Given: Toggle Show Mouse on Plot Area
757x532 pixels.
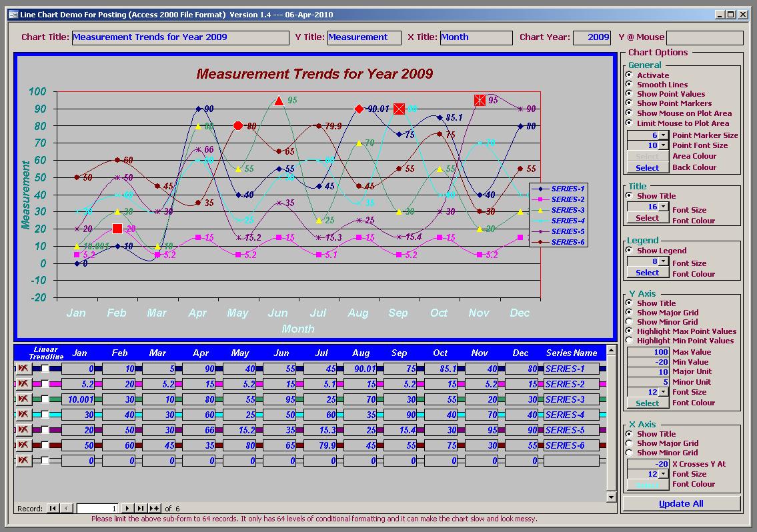Looking at the screenshot, I should [x=629, y=113].
